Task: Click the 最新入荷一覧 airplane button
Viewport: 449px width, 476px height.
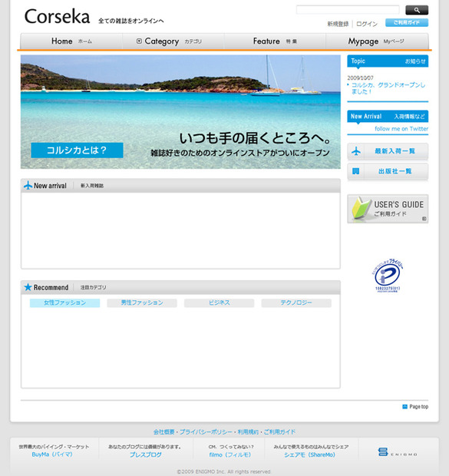Action: click(388, 151)
